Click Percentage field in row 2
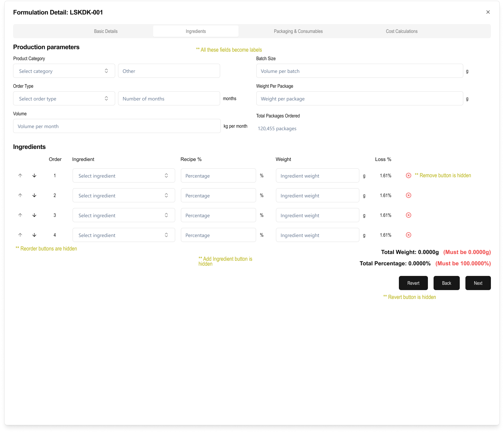 218,195
